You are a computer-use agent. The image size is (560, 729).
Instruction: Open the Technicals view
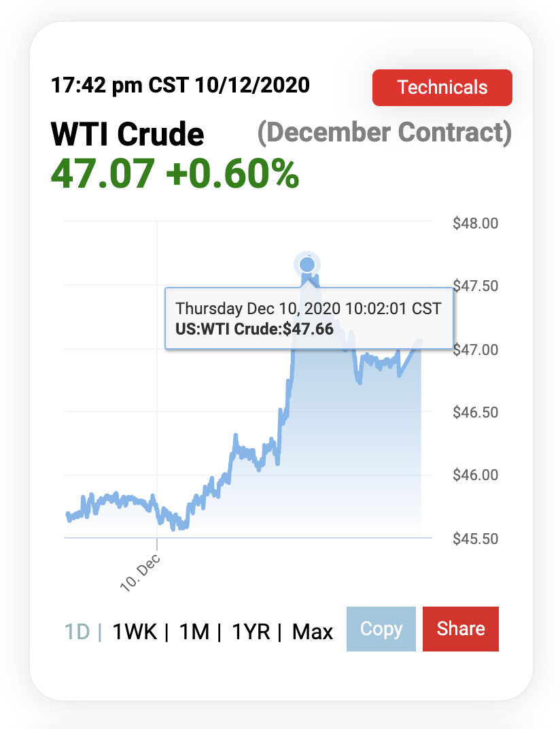tap(442, 88)
